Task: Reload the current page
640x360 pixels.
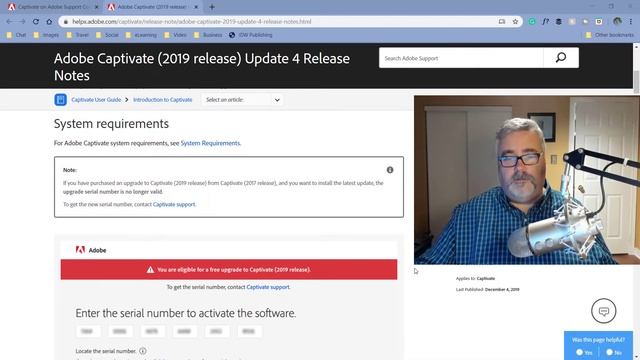Action: click(x=36, y=22)
